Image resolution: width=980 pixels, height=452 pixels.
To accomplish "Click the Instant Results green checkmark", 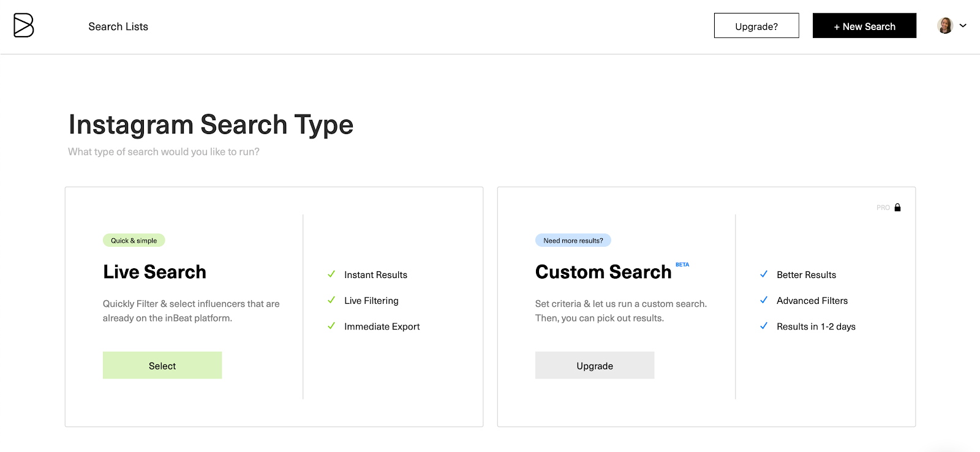I will tap(331, 274).
